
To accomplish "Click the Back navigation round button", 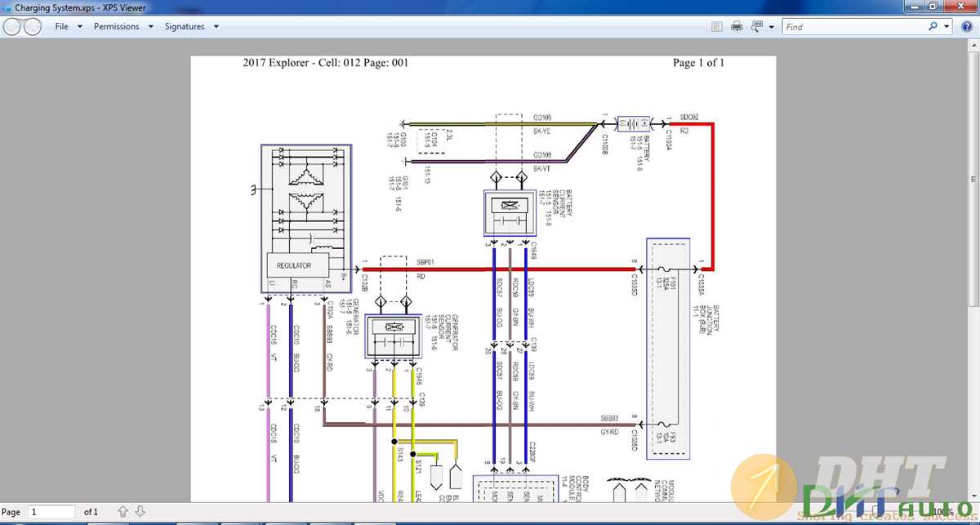I will click(x=12, y=27).
